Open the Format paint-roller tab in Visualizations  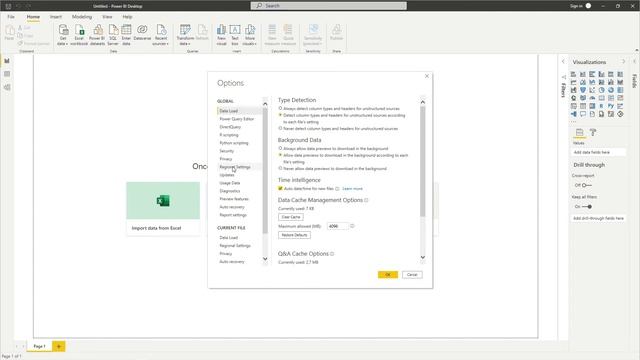click(x=593, y=132)
